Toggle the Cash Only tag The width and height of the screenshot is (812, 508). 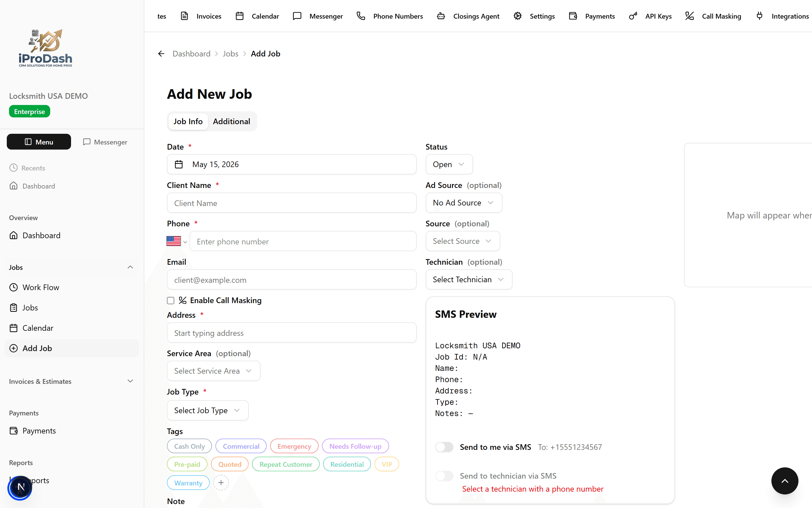[x=189, y=446]
